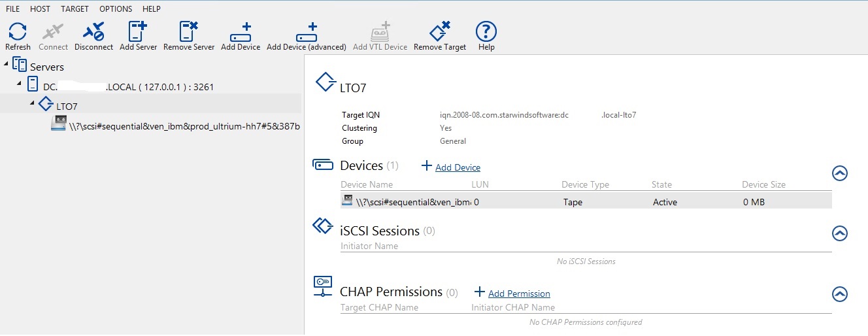Screen dimensions: 868x336
Task: Click the Device Size column header
Action: [763, 184]
